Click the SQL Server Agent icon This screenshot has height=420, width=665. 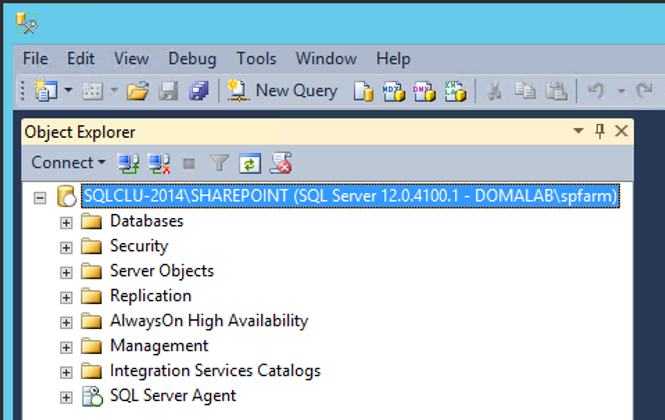92,396
